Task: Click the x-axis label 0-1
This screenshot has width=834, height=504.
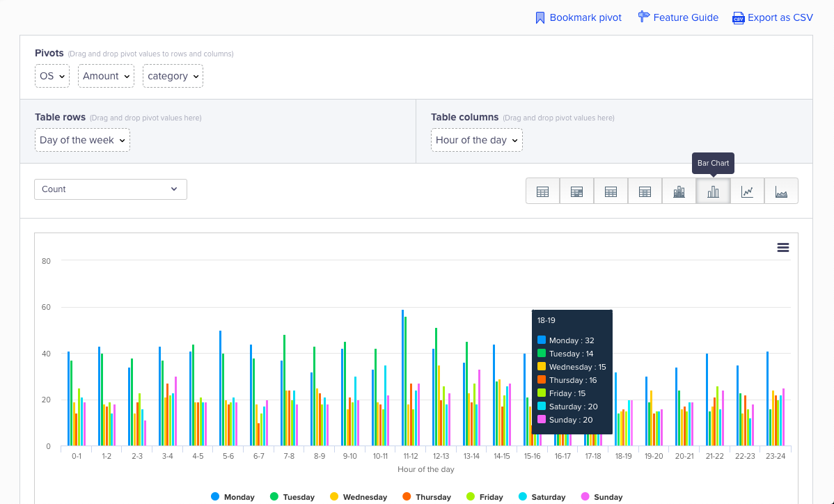Action: 77,456
